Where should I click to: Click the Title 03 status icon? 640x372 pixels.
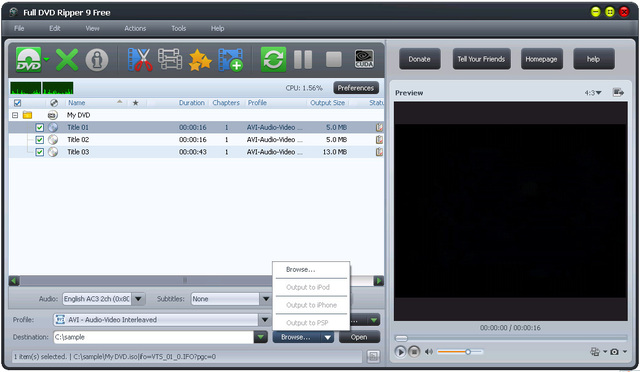coord(380,152)
